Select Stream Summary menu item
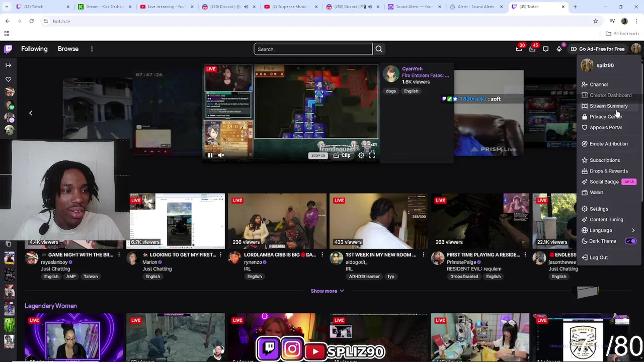Image resolution: width=644 pixels, height=362 pixels. click(609, 106)
